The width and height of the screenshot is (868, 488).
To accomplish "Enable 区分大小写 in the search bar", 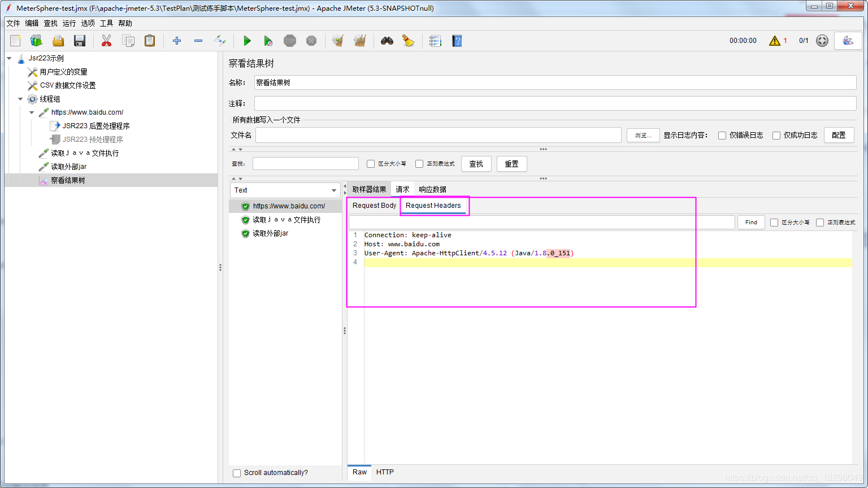I will click(x=371, y=163).
